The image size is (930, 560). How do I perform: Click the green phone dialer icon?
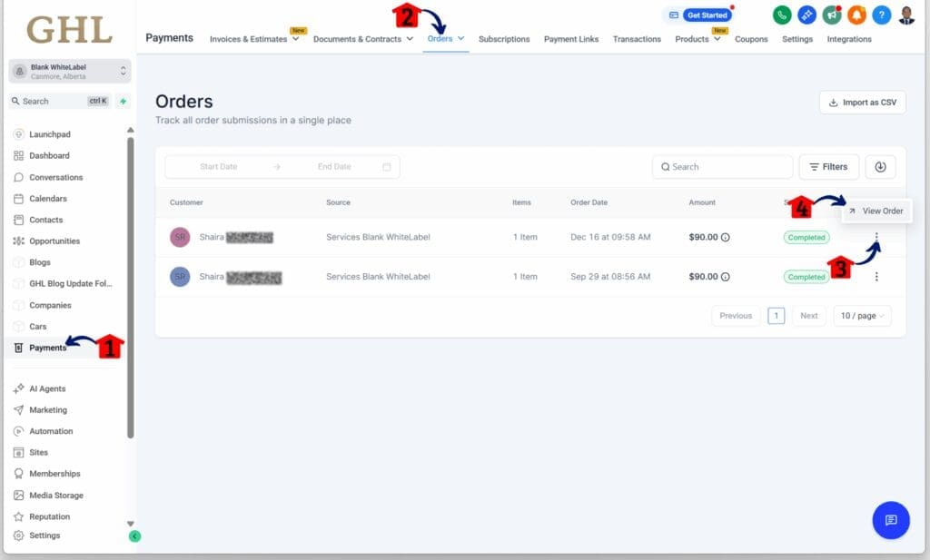[781, 15]
